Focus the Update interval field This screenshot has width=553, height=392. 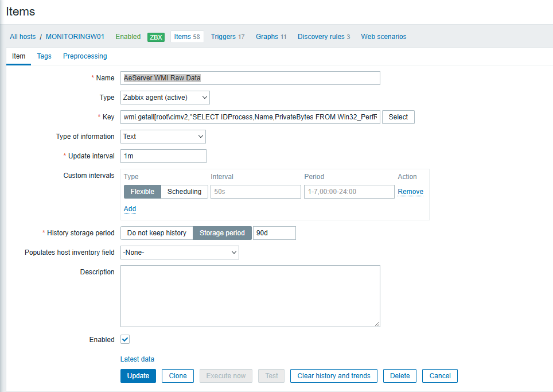pyautogui.click(x=163, y=156)
